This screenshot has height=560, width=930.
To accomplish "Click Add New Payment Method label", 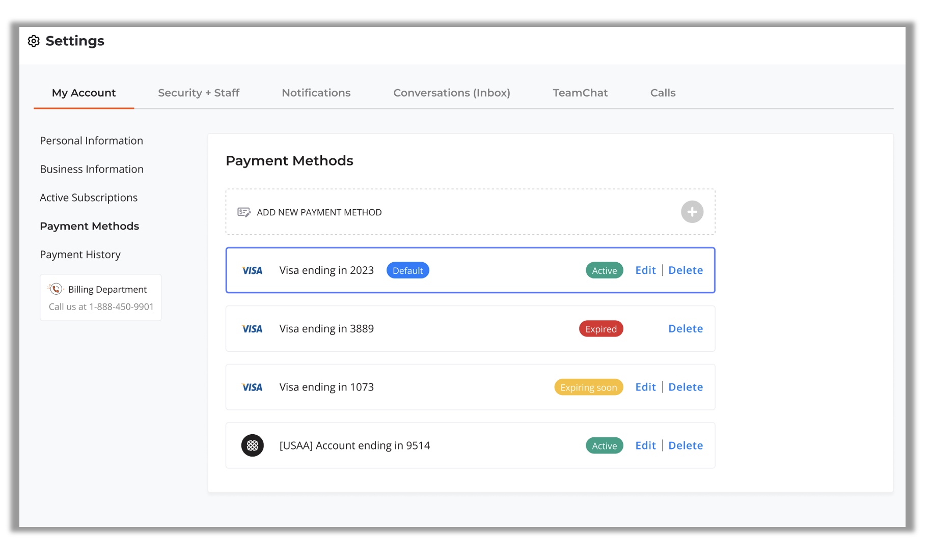I will 319,212.
